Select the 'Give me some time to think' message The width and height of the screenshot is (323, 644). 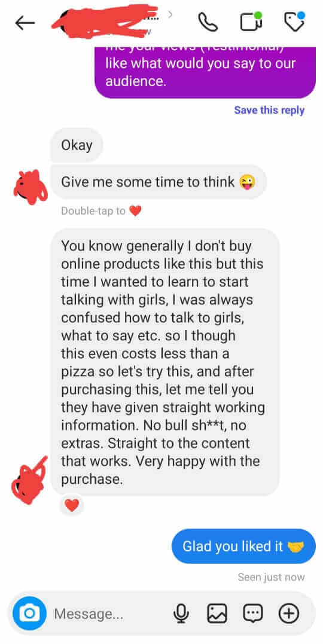159,182
